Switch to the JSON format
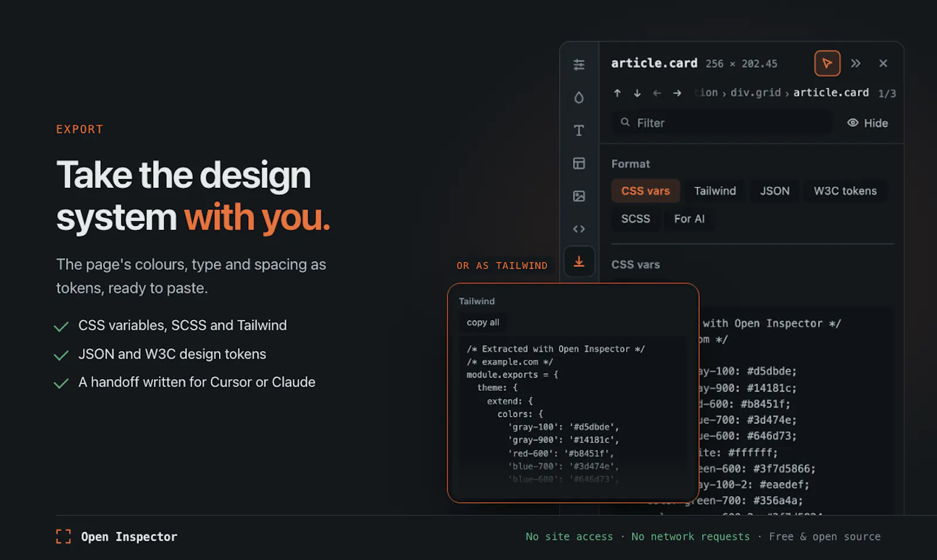This screenshot has width=937, height=560. point(775,191)
